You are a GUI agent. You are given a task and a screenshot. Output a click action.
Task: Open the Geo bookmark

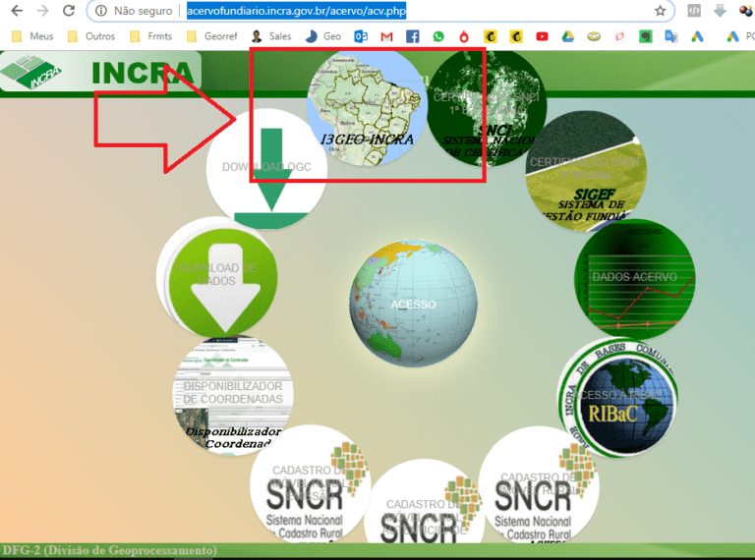(323, 36)
